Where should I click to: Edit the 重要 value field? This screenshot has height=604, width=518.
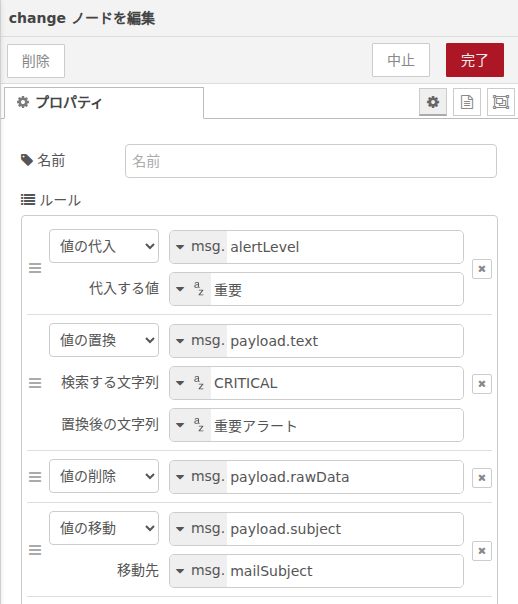337,289
